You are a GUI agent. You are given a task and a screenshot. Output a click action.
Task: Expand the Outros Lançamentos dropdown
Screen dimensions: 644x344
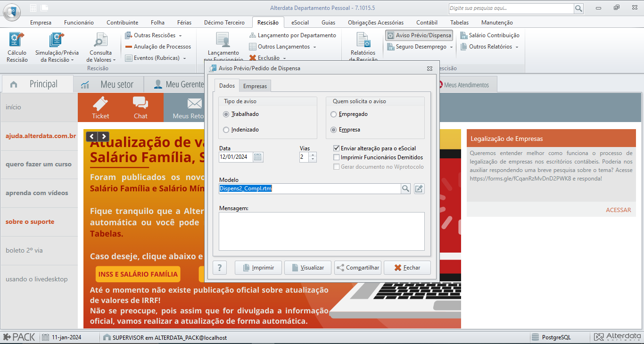[314, 47]
